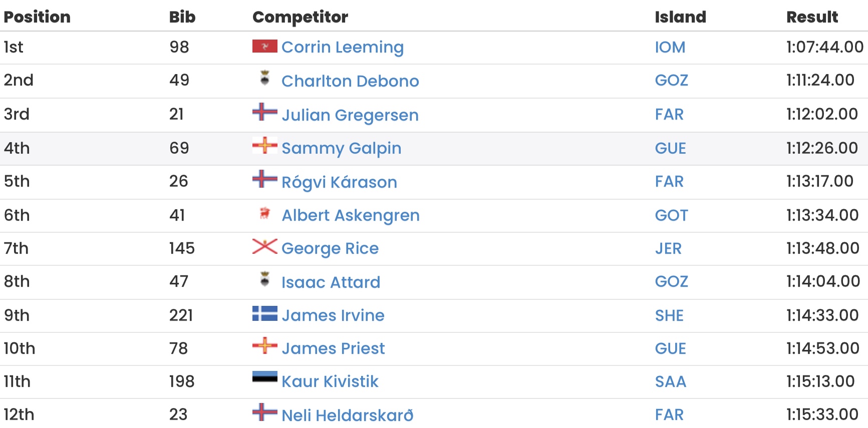Screen dimensions: 868x428
Task: Click the Gotland emblem next to Albert Askengren
Action: point(264,213)
